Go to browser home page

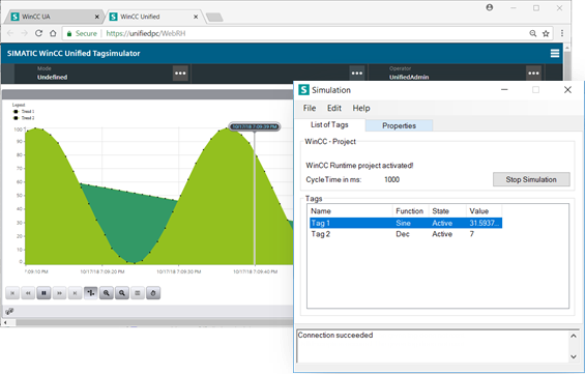53,33
